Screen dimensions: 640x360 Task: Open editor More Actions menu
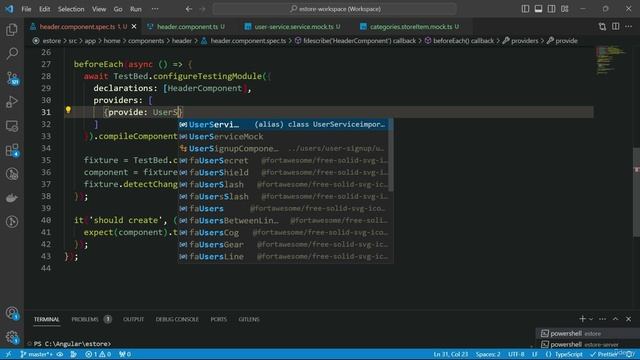pos(629,27)
